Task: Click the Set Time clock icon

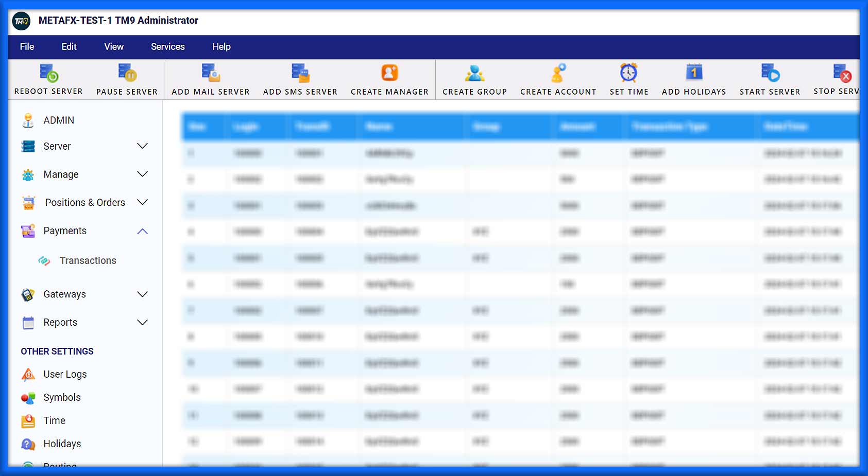Action: tap(628, 73)
